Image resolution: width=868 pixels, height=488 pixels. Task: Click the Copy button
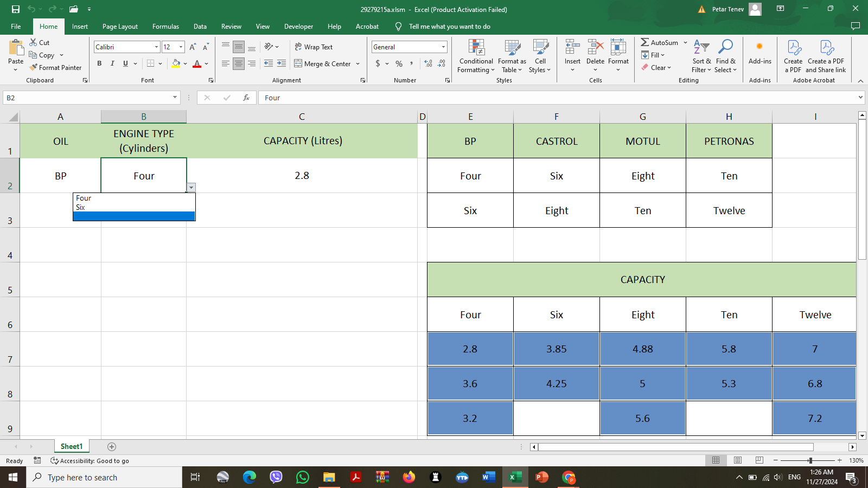tap(42, 55)
